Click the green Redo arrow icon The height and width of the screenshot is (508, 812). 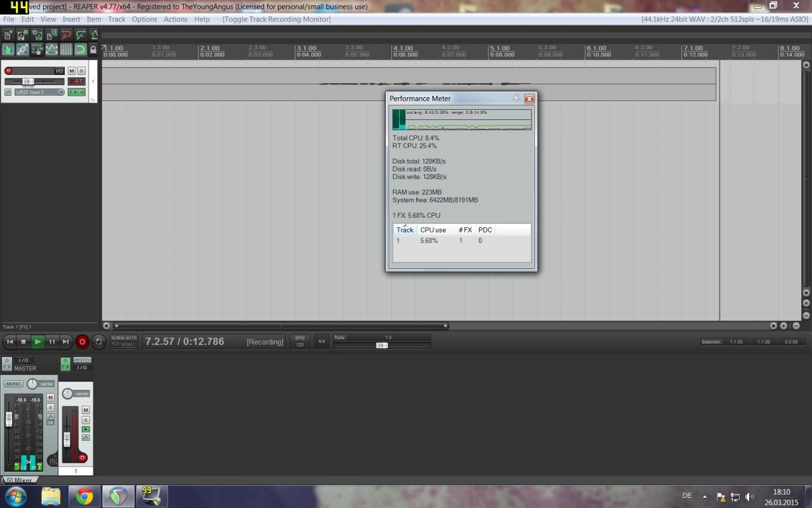click(81, 35)
